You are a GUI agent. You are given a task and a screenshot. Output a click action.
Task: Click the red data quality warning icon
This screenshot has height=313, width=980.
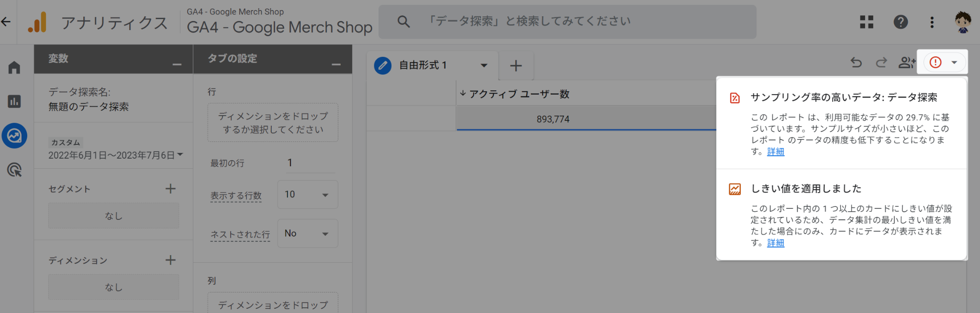click(x=935, y=63)
